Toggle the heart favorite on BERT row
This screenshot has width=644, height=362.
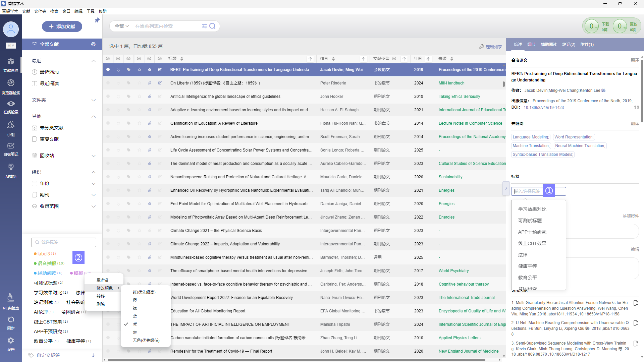118,70
